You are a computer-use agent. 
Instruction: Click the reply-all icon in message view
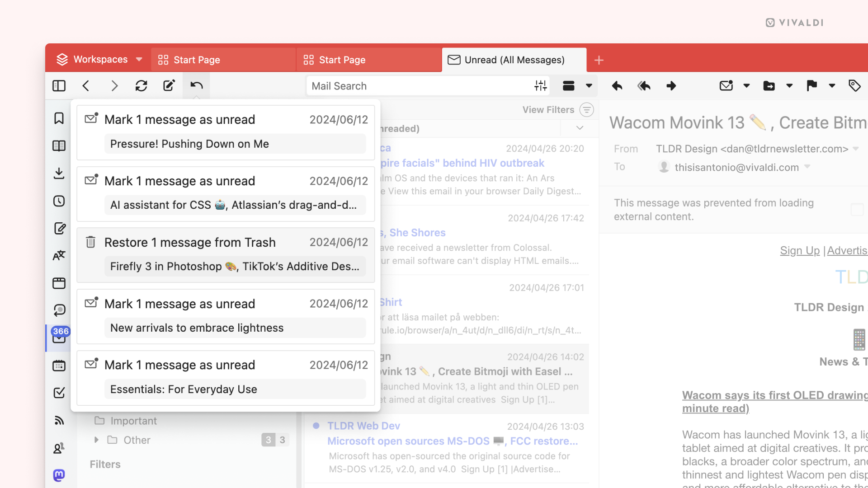(644, 86)
